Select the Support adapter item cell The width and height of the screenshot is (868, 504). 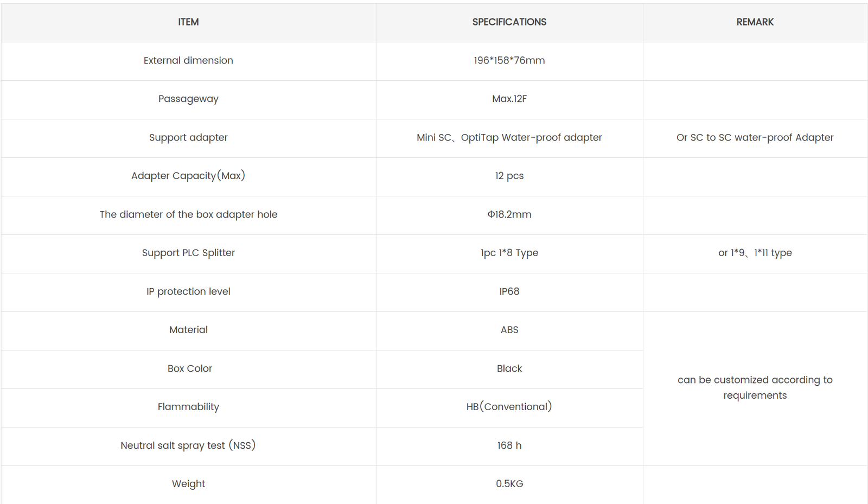point(188,138)
